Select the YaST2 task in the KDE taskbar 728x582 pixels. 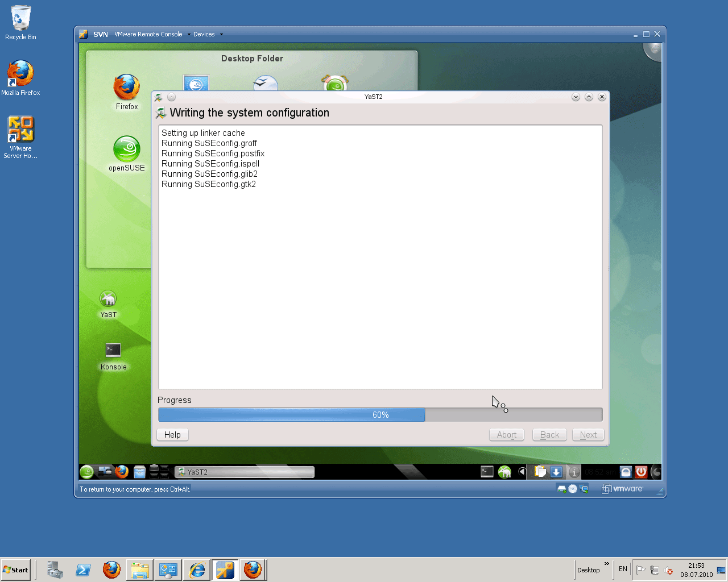pos(245,472)
